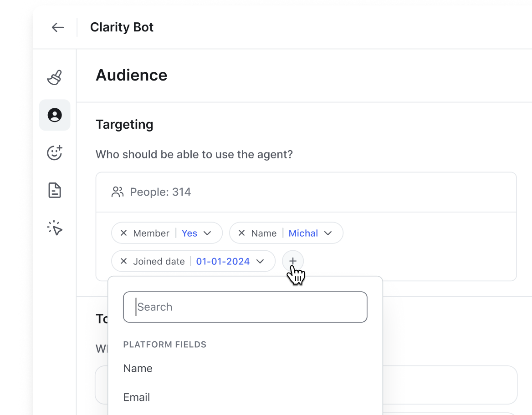532x415 pixels.
Task: Select Name under Platform Fields
Action: [138, 369]
